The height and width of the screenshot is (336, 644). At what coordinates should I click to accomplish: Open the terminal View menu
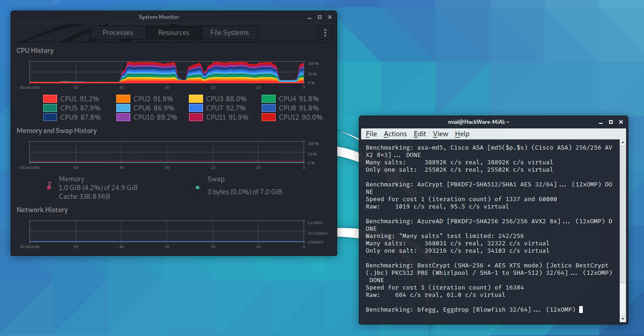(x=440, y=134)
